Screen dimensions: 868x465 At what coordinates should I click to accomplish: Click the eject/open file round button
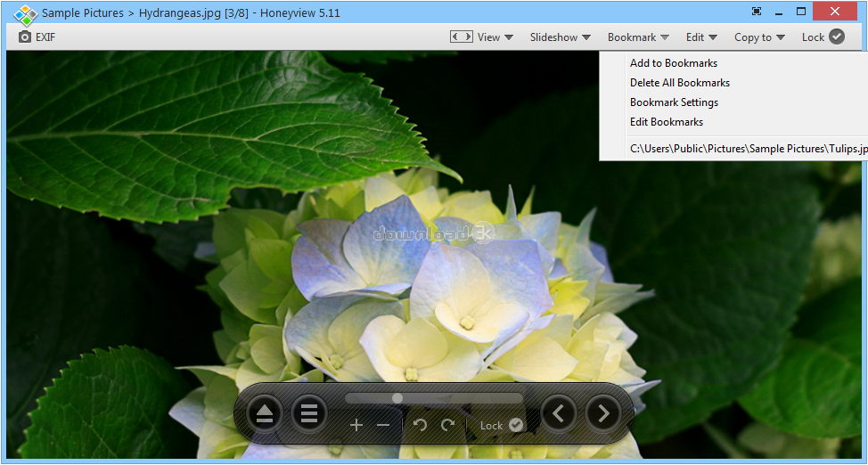(x=265, y=413)
